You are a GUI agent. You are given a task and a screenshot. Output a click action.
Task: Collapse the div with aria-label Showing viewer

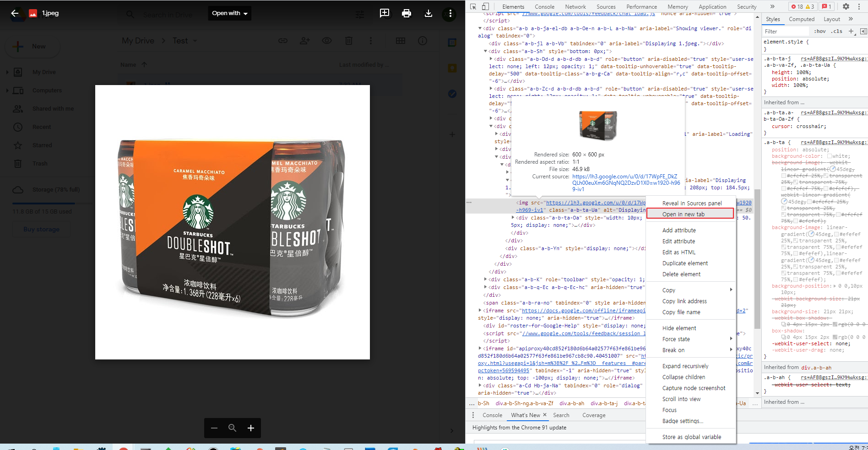click(x=480, y=28)
